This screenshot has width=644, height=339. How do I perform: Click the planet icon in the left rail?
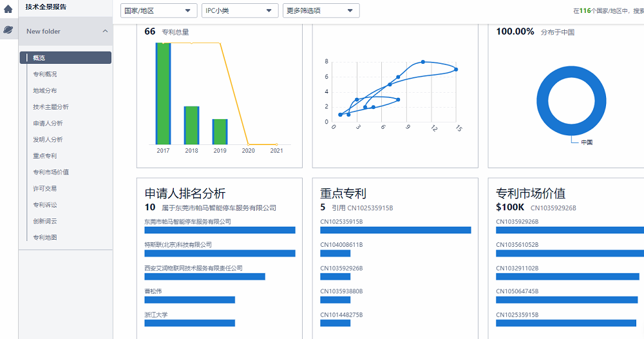click(8, 30)
